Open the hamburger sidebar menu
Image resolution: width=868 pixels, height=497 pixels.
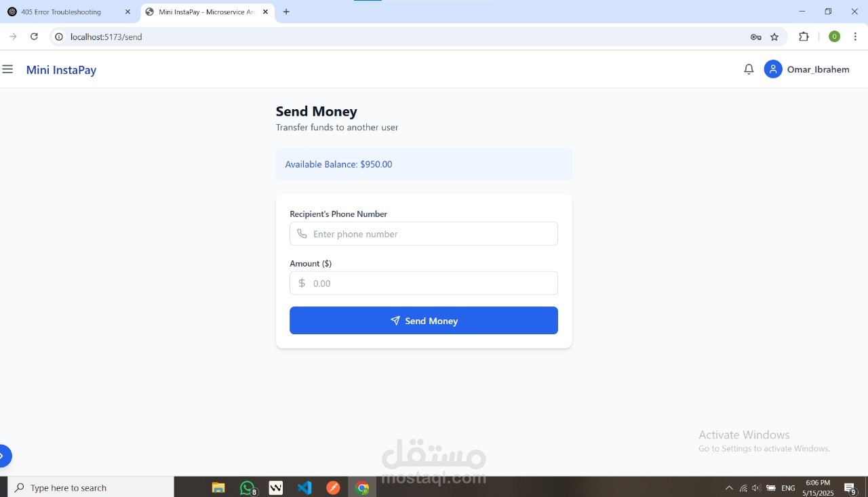point(7,69)
